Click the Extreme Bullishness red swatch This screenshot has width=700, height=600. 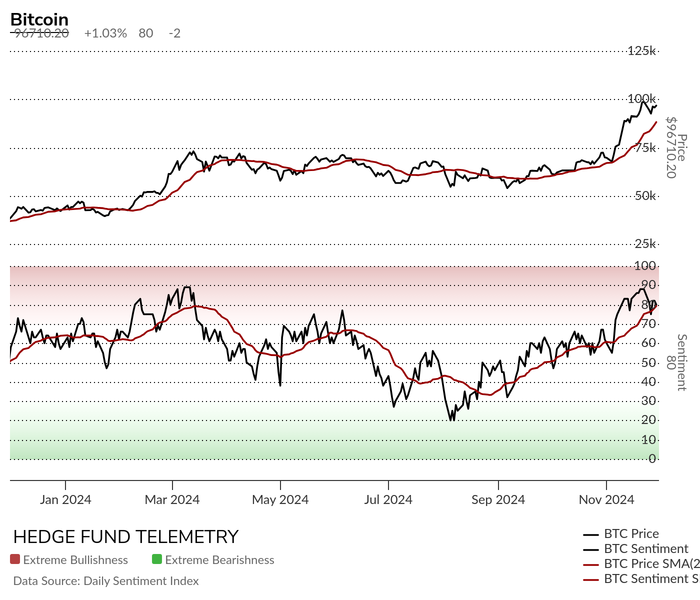point(15,559)
